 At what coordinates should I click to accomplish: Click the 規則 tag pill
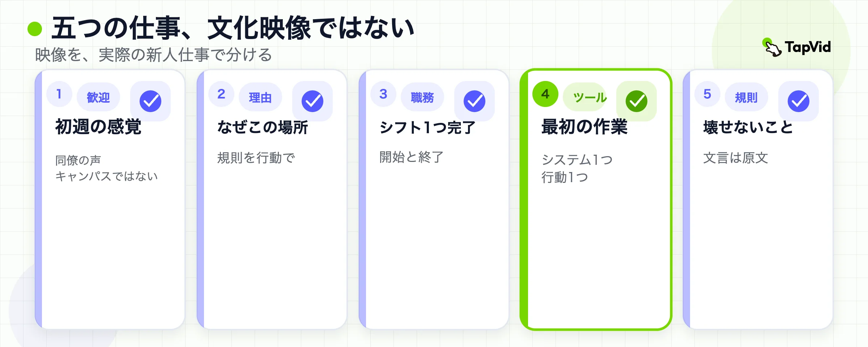click(x=746, y=97)
